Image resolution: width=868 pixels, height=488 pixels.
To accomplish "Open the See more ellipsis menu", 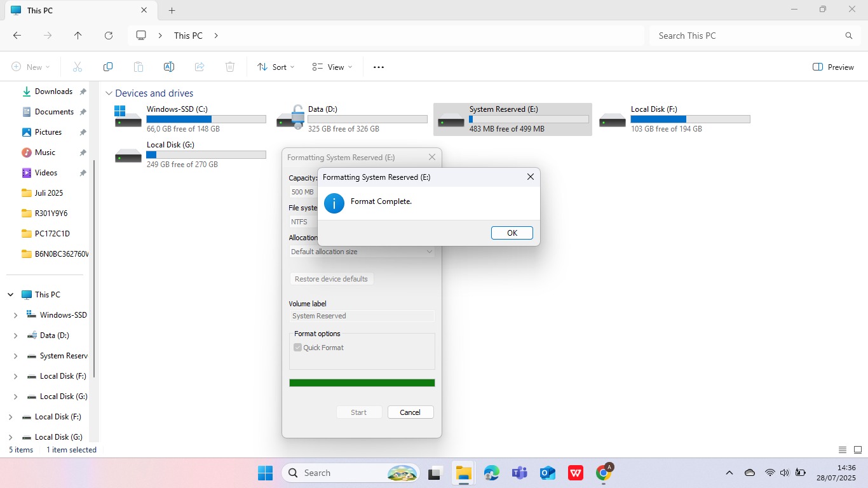I will 379,67.
